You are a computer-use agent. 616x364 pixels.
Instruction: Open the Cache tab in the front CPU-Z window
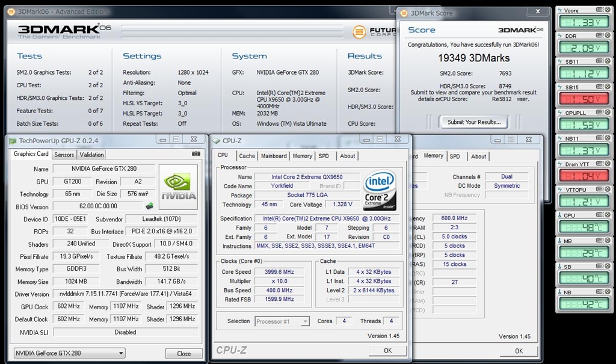click(247, 156)
